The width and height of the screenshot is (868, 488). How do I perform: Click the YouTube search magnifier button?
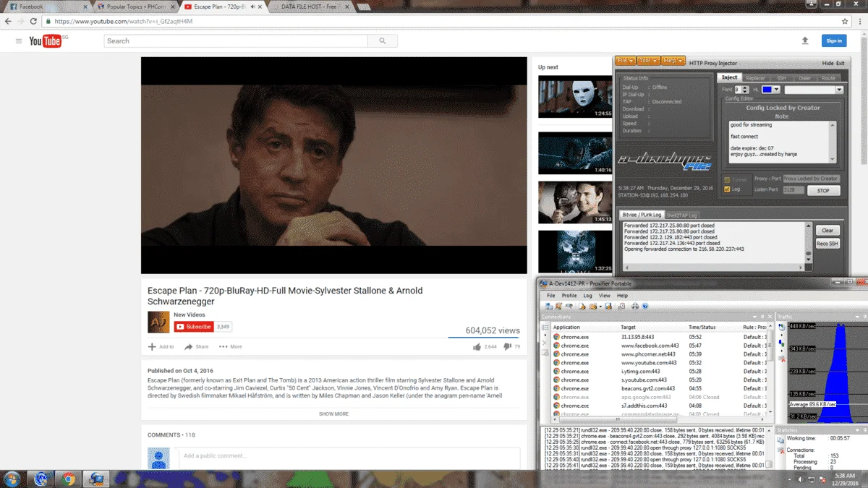(382, 41)
